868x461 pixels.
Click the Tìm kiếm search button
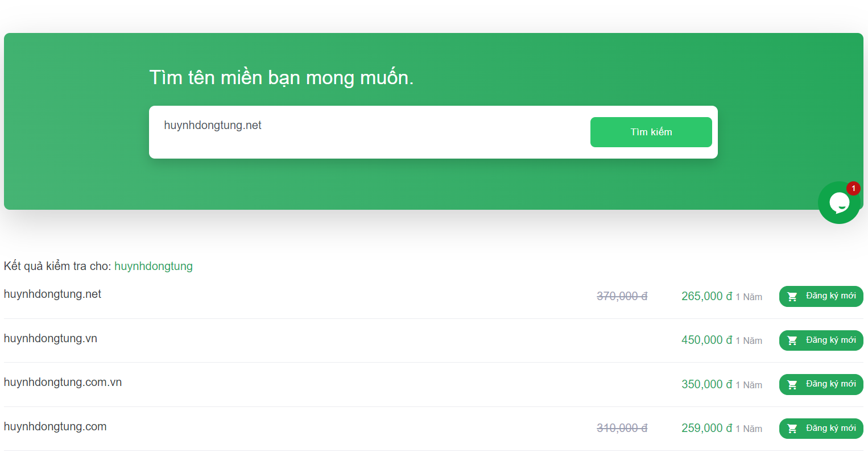(651, 132)
